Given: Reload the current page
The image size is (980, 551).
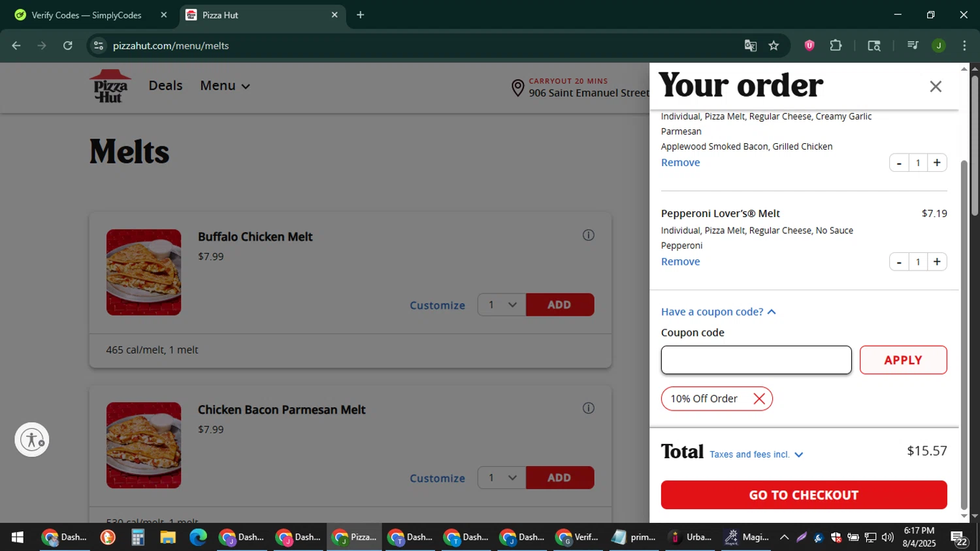Looking at the screenshot, I should 68,46.
